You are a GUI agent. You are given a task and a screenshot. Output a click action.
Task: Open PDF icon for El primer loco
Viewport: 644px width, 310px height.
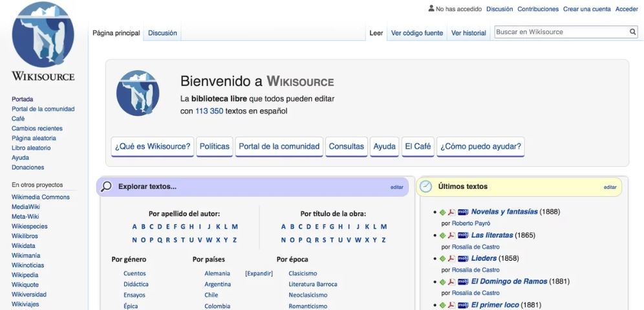[x=451, y=305]
